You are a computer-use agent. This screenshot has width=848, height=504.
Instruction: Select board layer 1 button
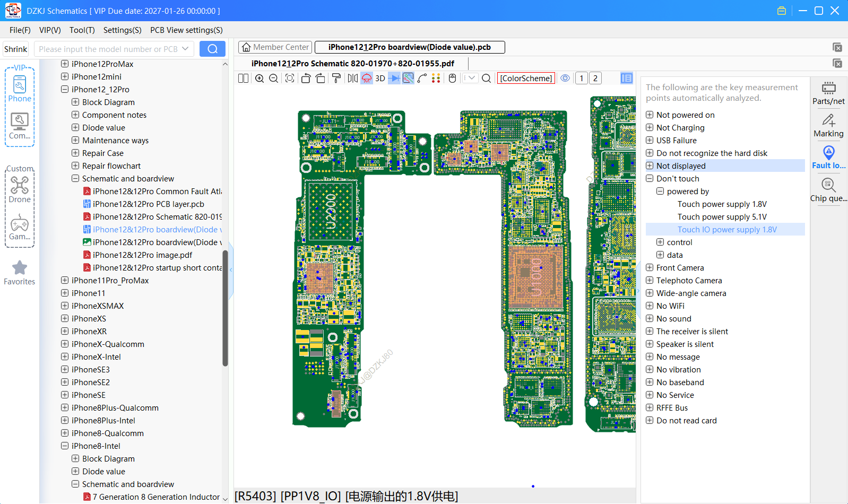point(582,78)
